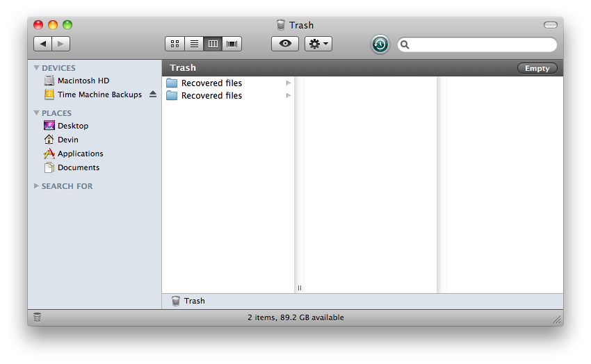The height and width of the screenshot is (364, 591).
Task: Click the Desktop sidebar icon
Action: coord(49,125)
